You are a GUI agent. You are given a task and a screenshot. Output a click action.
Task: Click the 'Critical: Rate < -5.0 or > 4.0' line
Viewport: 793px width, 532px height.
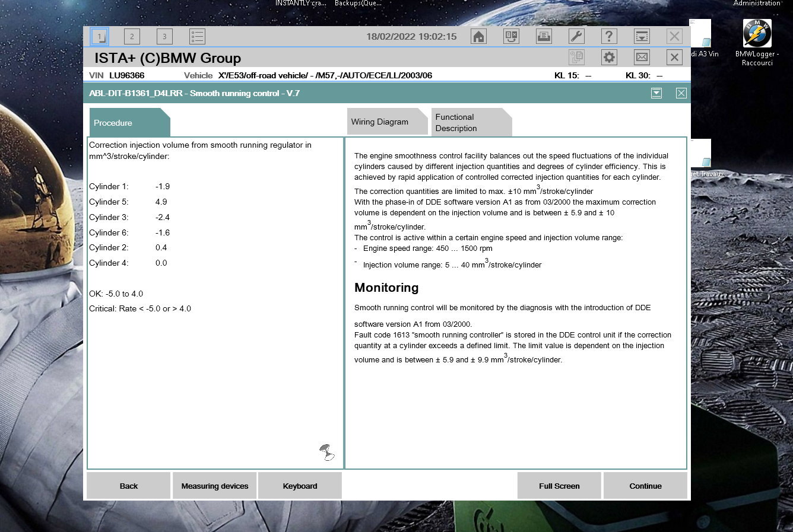[x=140, y=308]
